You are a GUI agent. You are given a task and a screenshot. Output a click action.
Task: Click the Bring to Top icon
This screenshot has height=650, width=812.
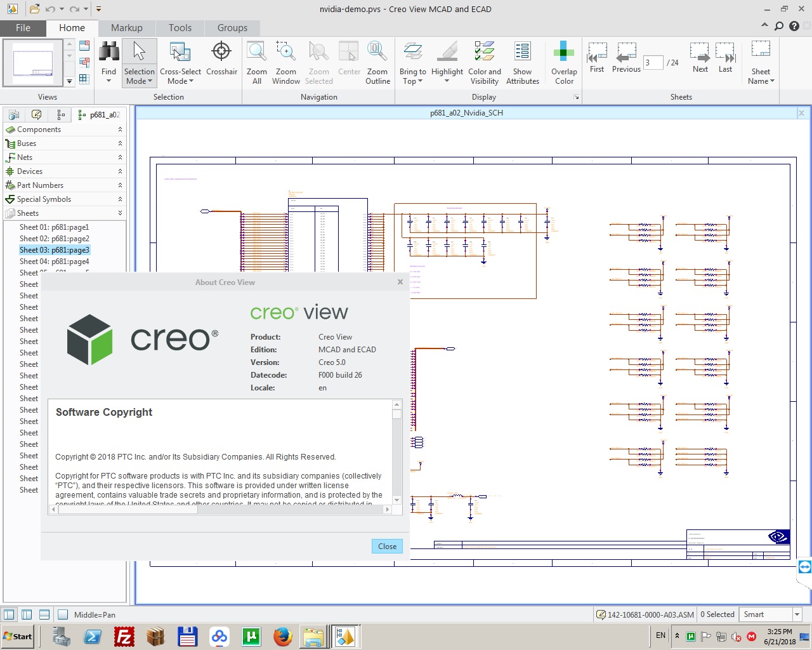tap(412, 52)
